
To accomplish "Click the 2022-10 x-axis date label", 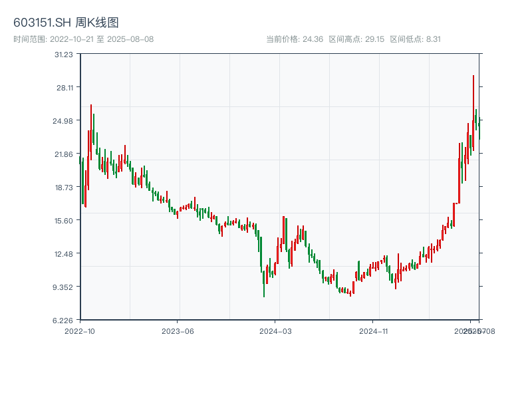I will pos(79,331).
